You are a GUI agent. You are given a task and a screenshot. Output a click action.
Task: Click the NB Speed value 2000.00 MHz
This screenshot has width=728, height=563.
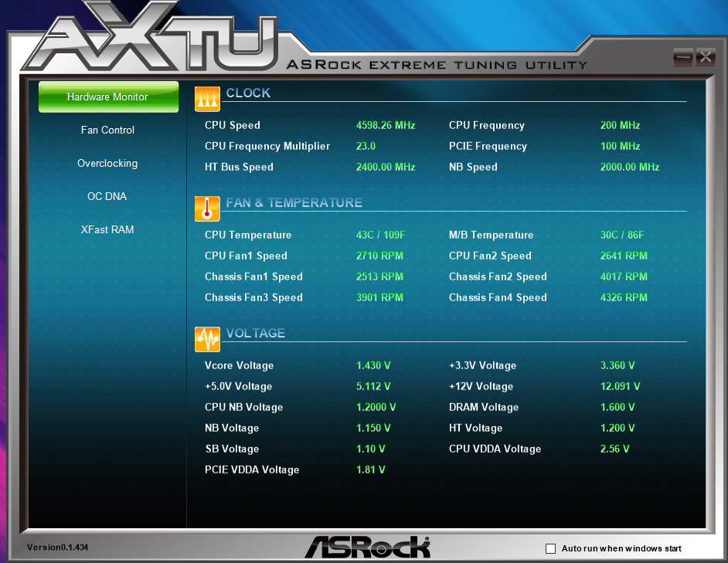630,167
